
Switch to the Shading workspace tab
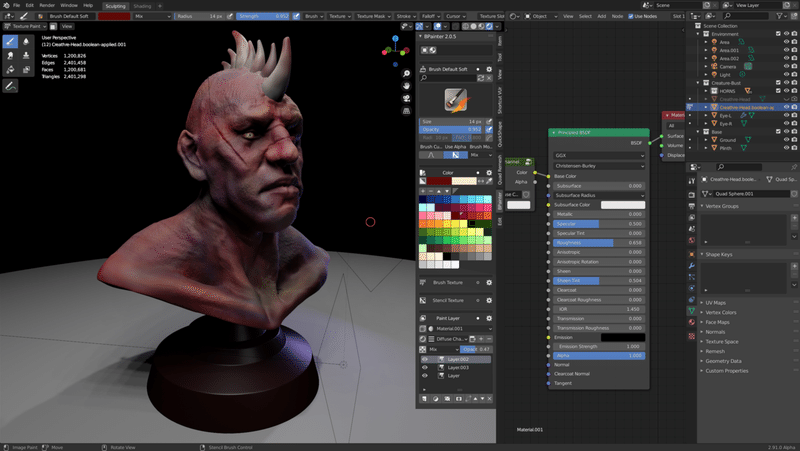[142, 5]
